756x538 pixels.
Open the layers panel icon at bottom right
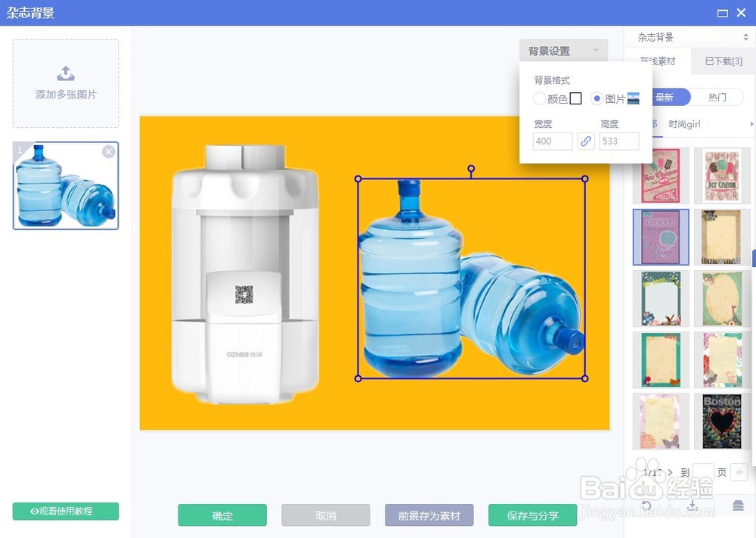click(740, 505)
